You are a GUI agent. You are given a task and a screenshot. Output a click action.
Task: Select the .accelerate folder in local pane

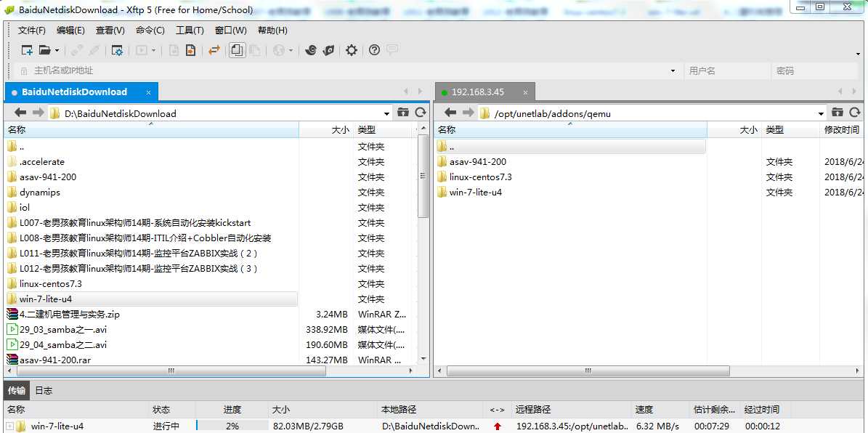42,162
